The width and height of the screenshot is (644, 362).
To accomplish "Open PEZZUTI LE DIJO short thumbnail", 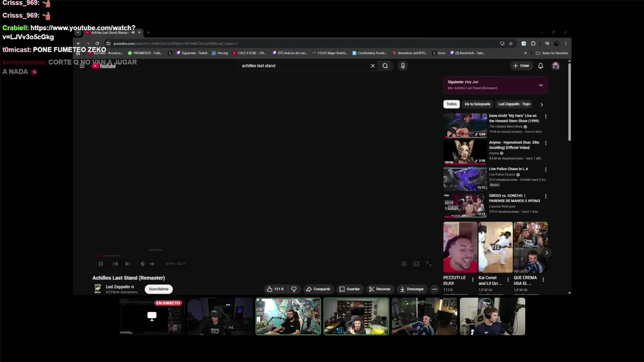I will pyautogui.click(x=460, y=247).
